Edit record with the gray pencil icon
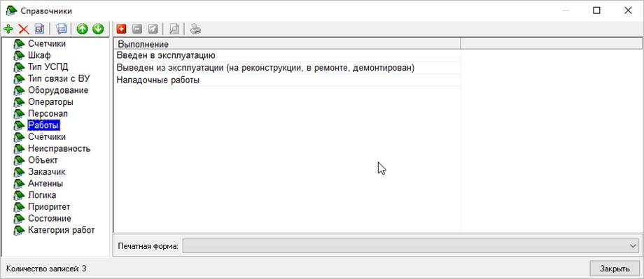This screenshot has width=644, height=279. click(153, 29)
